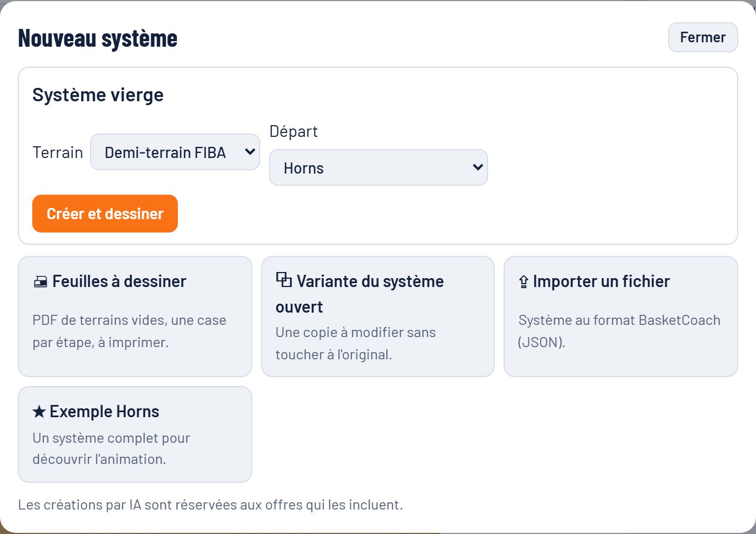This screenshot has width=756, height=534.
Task: Choose the Importer un fichier card title
Action: [x=601, y=281]
